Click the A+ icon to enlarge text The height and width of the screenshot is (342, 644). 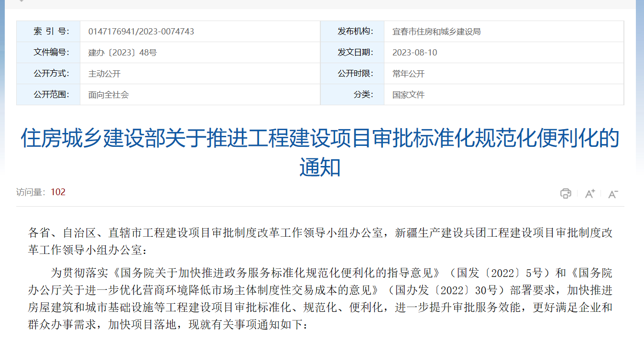coord(589,193)
